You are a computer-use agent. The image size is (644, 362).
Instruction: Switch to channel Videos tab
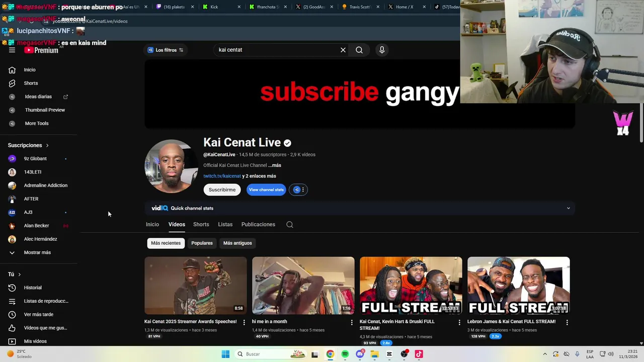(x=177, y=224)
